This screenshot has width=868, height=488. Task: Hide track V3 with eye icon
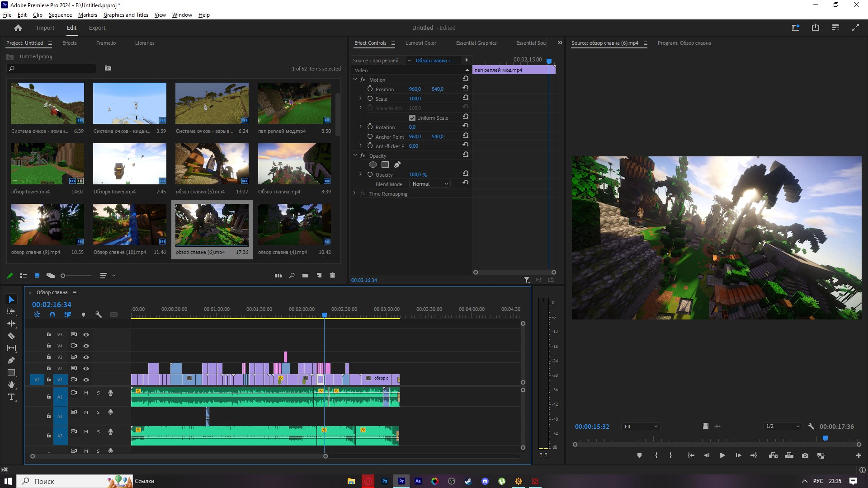pyautogui.click(x=86, y=357)
